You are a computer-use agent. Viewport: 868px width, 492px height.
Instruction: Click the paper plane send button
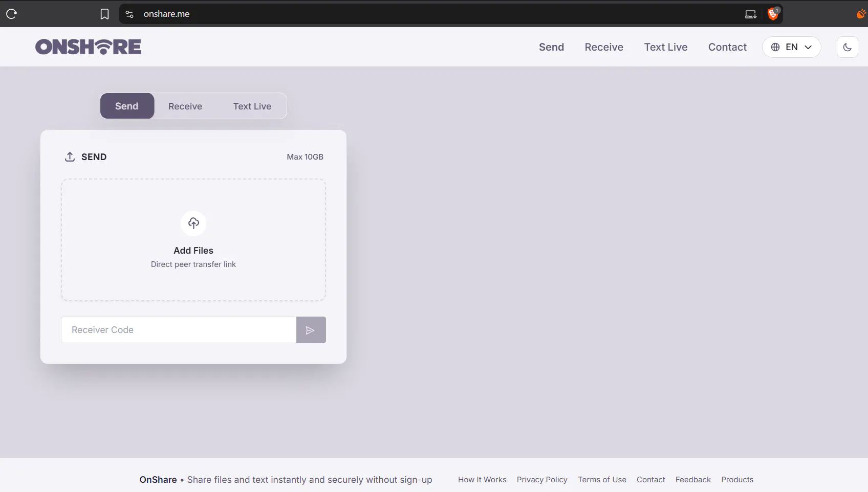coord(311,330)
